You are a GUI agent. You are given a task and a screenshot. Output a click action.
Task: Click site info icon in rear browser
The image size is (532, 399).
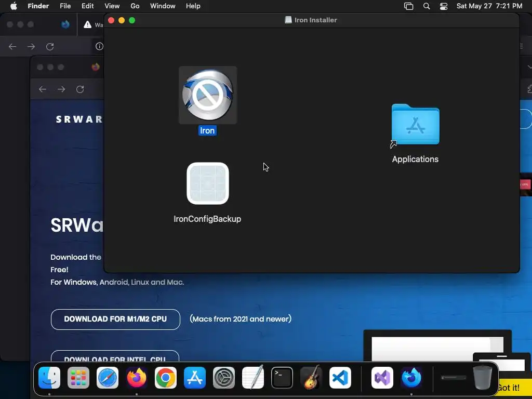[x=99, y=46]
